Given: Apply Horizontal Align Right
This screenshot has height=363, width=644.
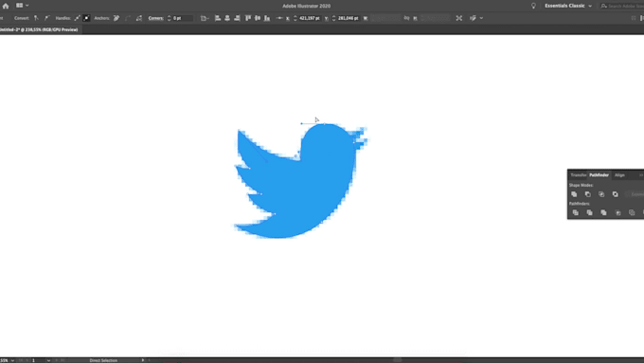Looking at the screenshot, I should [x=237, y=18].
